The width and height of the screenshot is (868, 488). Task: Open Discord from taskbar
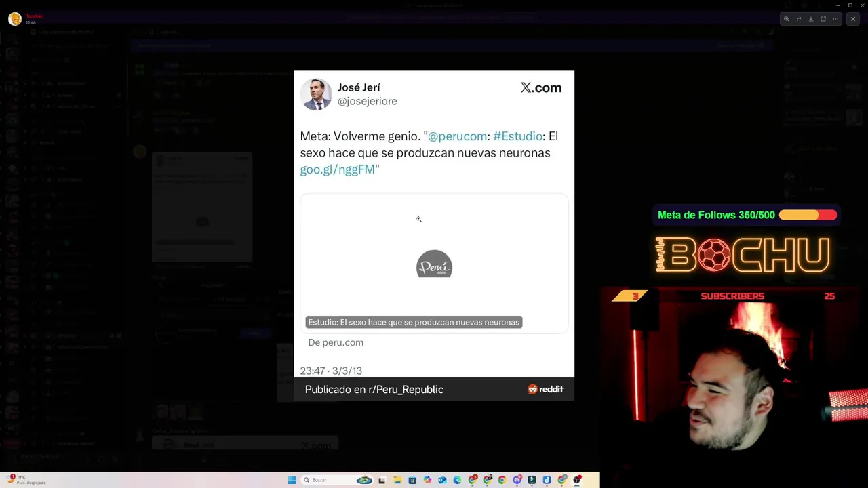(x=517, y=480)
